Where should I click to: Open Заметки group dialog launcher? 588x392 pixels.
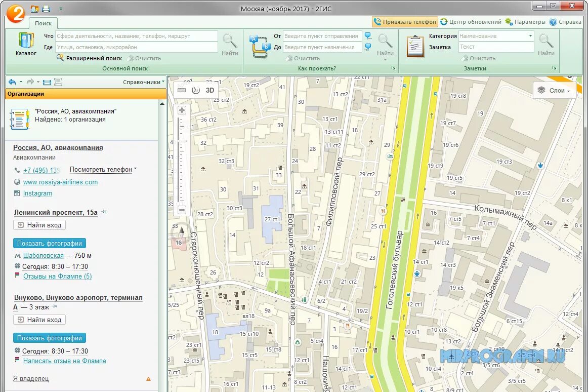tap(554, 68)
